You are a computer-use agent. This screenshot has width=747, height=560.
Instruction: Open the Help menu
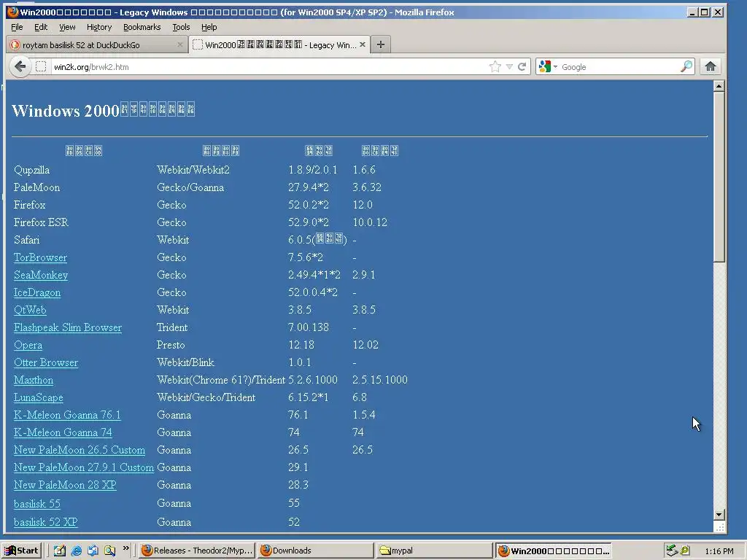coord(209,27)
